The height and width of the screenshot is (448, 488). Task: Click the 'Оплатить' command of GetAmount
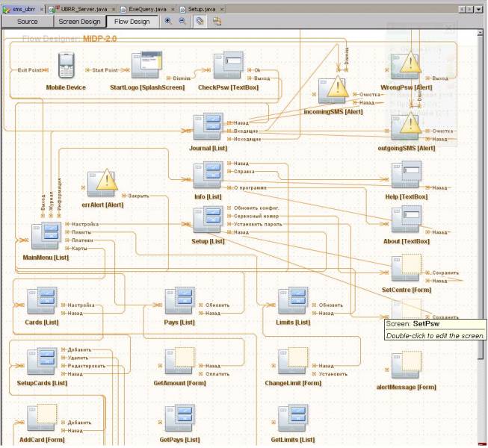point(217,374)
